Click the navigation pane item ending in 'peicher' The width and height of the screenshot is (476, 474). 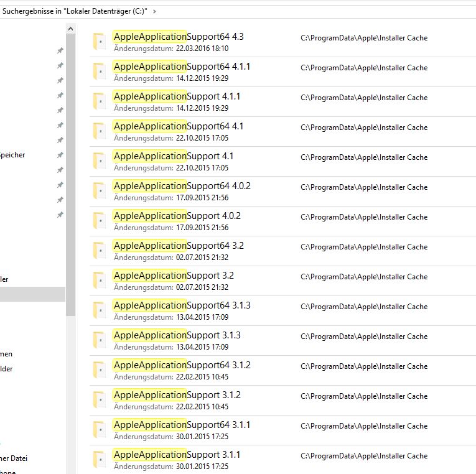(12, 155)
